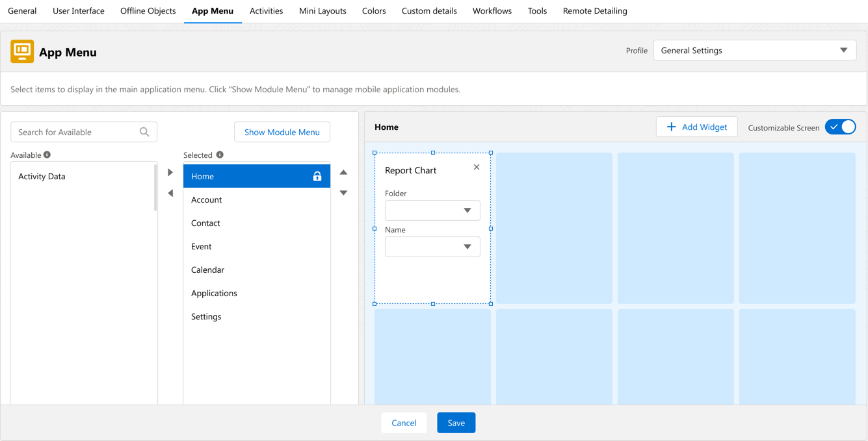The height and width of the screenshot is (441, 868).
Task: Close the Report Chart widget
Action: [477, 168]
